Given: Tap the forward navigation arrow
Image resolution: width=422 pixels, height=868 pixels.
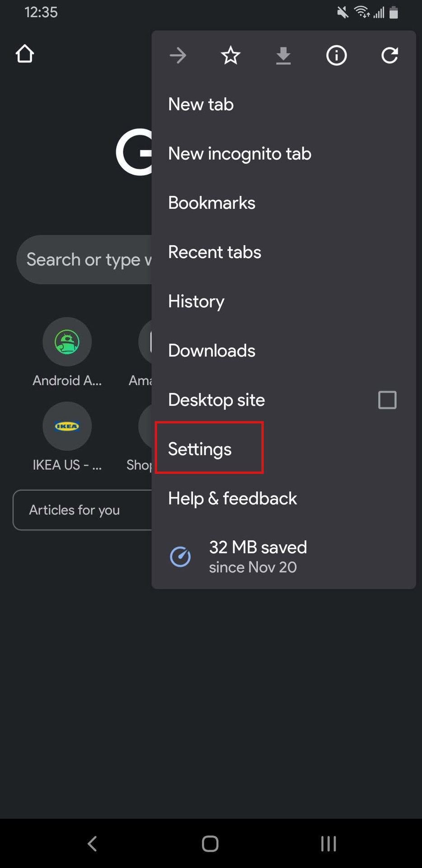Looking at the screenshot, I should pos(178,56).
